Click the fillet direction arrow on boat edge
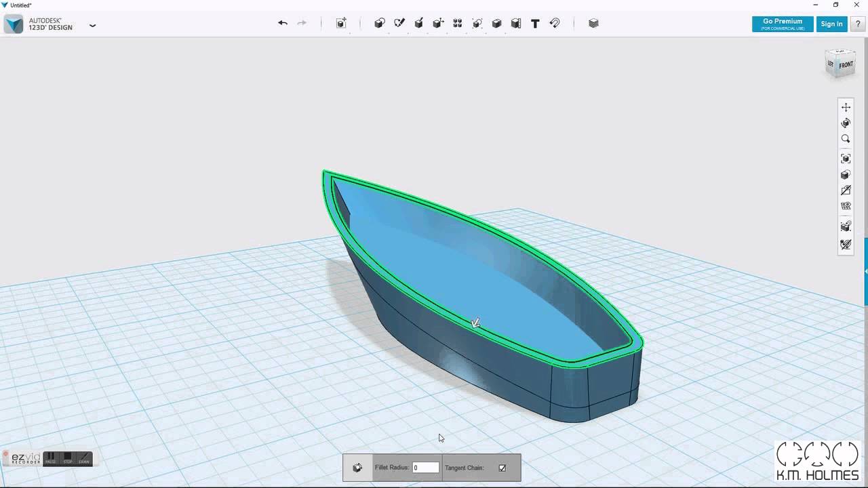 click(x=476, y=323)
